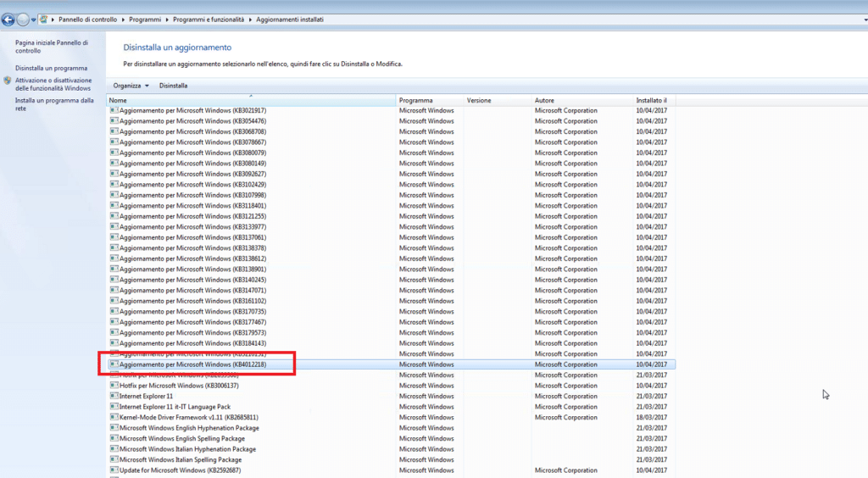Click icon of update KB3121255
The image size is (868, 478).
pos(114,216)
